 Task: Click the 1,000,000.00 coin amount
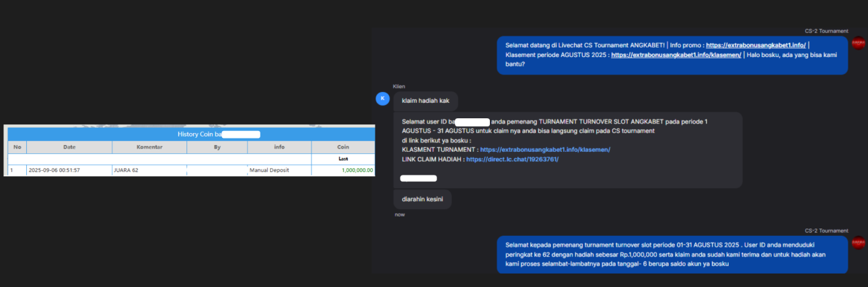click(x=357, y=170)
